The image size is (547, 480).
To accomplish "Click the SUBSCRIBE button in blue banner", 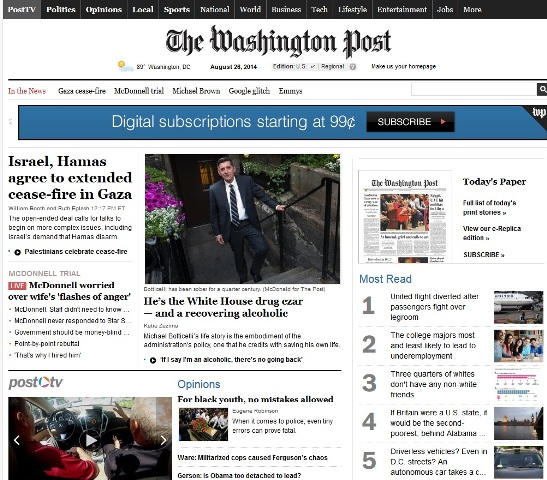I will click(x=410, y=122).
